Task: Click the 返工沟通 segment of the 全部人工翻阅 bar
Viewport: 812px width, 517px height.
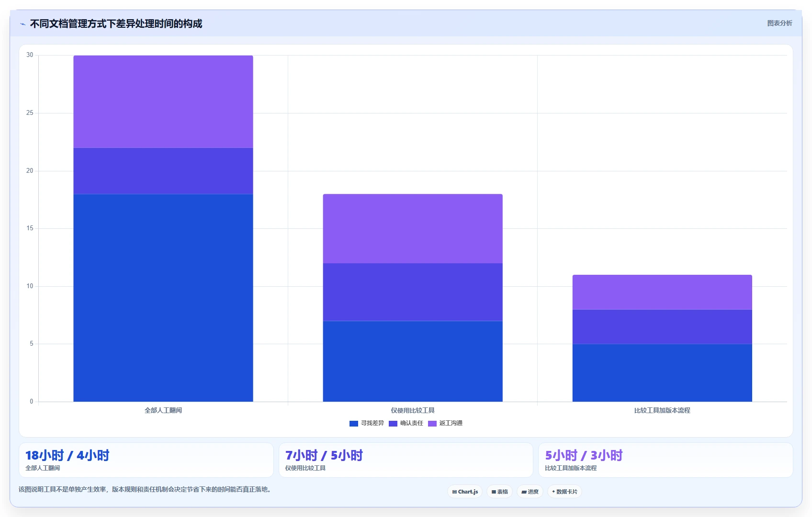Action: click(x=163, y=101)
